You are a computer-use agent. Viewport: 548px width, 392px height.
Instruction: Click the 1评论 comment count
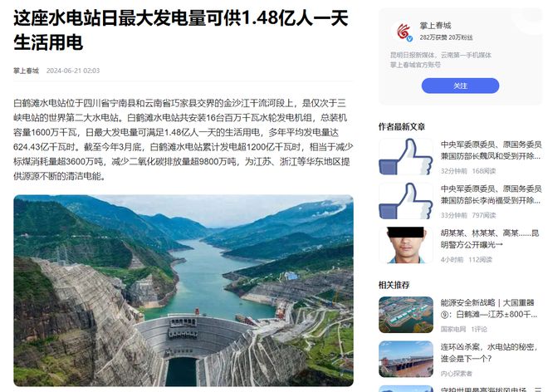(x=479, y=329)
